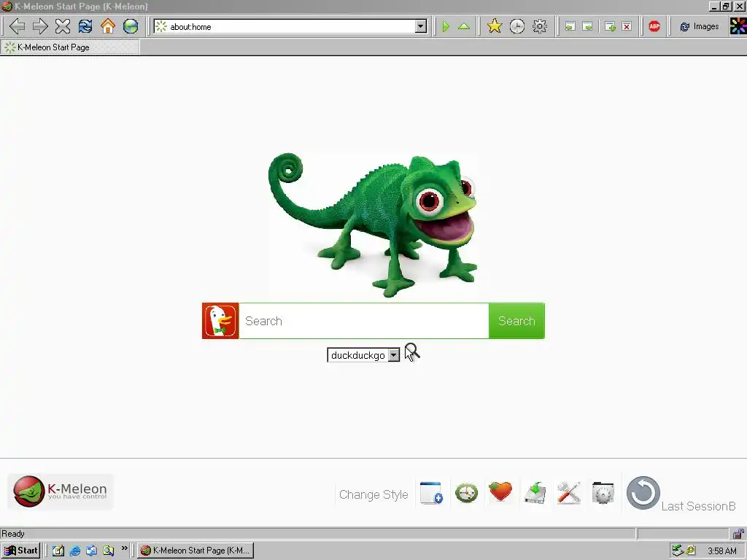Restore last session with the circular arrow
This screenshot has width=747, height=560.
(643, 493)
